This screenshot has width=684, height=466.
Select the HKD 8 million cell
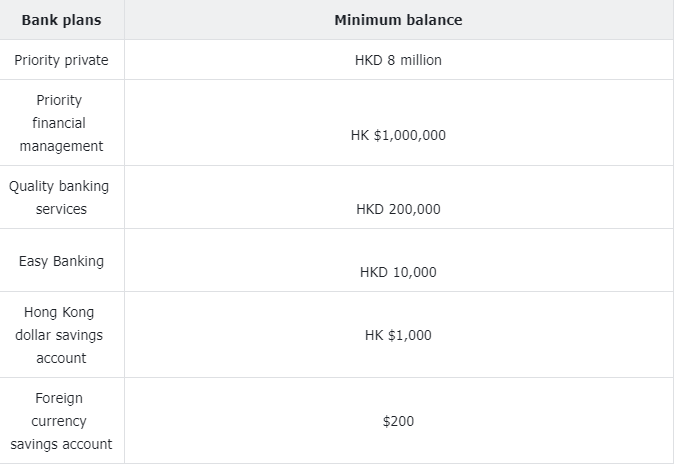[x=398, y=60]
